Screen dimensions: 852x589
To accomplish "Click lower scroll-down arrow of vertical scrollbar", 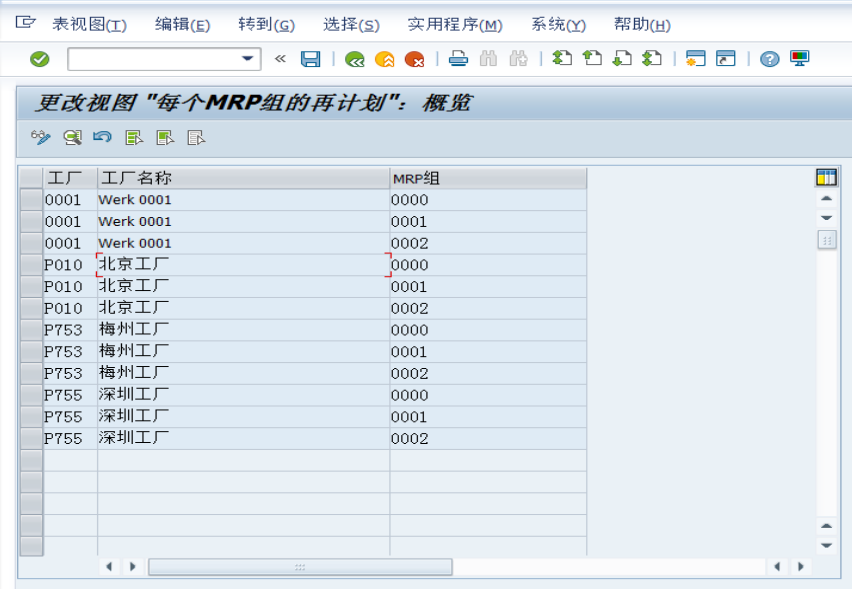I will tap(826, 545).
